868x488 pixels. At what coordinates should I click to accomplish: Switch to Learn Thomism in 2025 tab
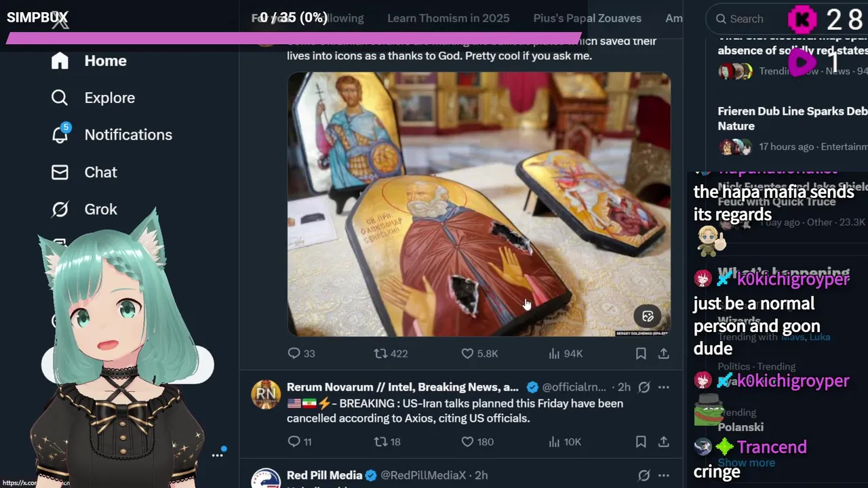point(448,18)
